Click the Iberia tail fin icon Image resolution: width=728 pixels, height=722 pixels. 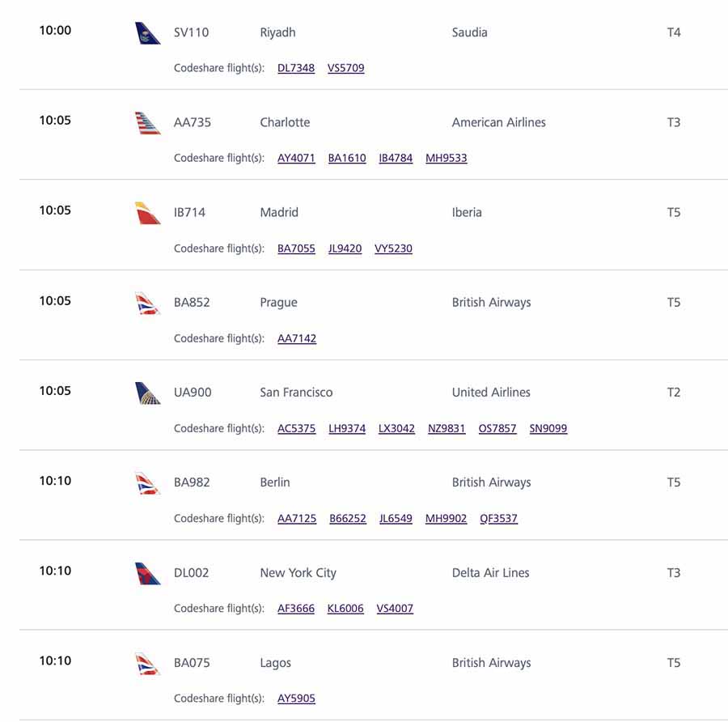click(x=148, y=213)
